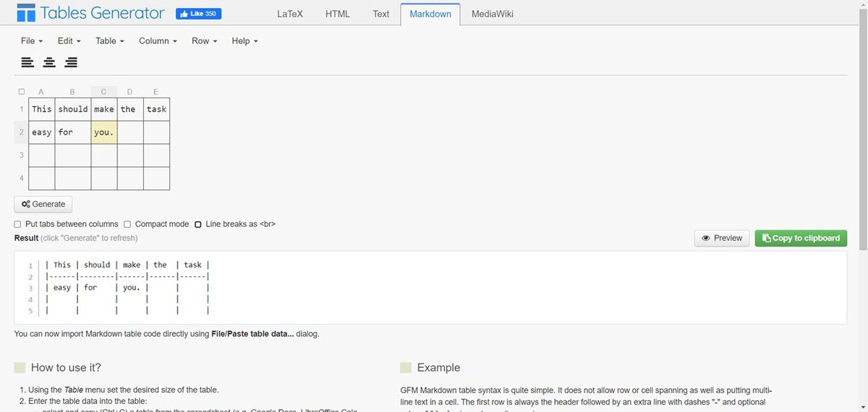This screenshot has height=412, width=868.
Task: Click inside the Markdown result code area
Action: pyautogui.click(x=430, y=288)
